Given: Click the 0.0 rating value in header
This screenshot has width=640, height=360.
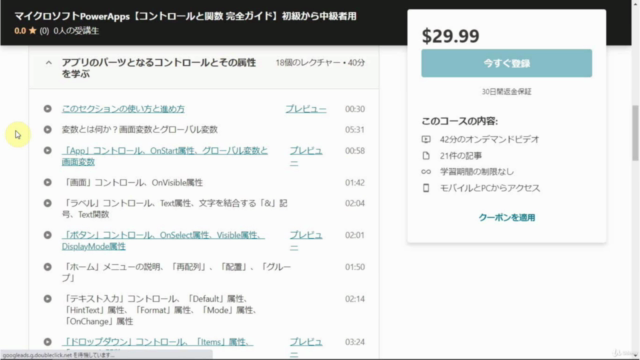Looking at the screenshot, I should click(x=20, y=31).
